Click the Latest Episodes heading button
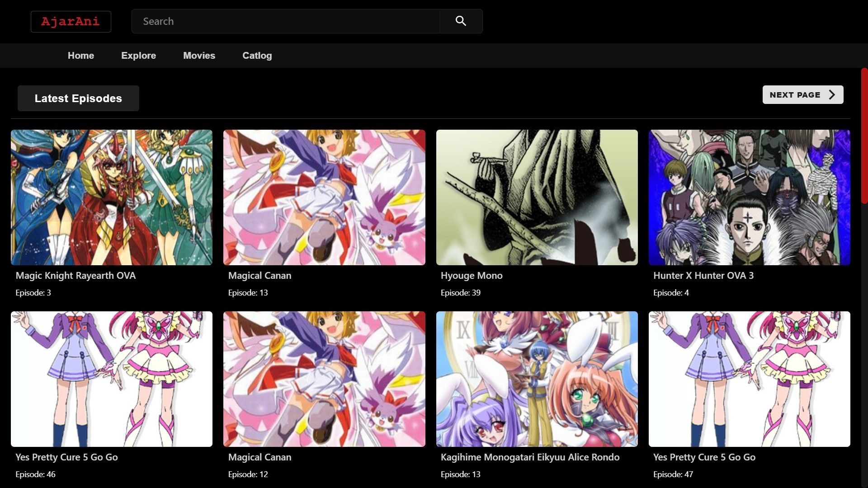 [78, 99]
